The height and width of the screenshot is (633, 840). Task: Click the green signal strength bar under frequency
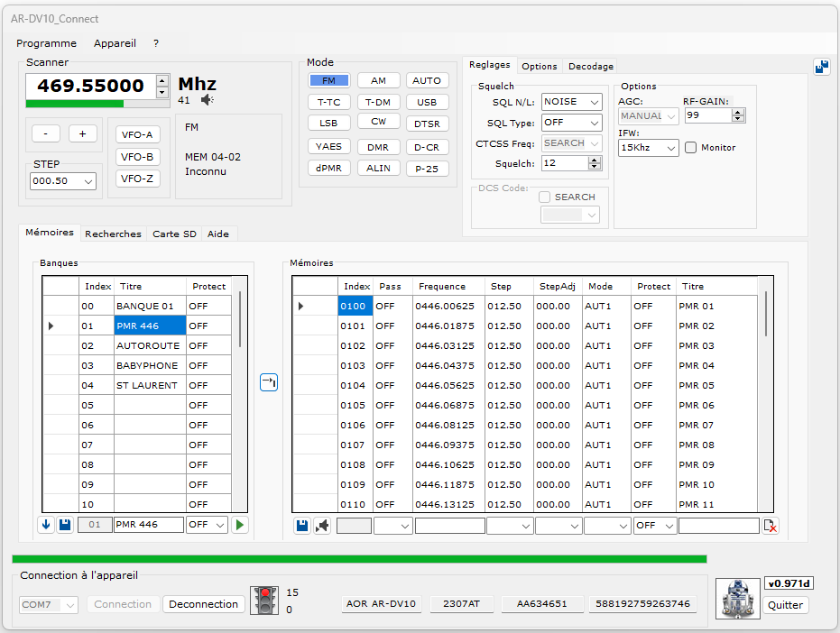click(x=75, y=104)
